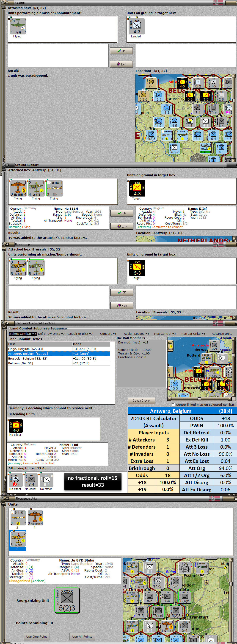This screenshot has height=644, width=237.
Task: Open Help in Antwerp Ground Support window
Action: [x=122, y=226]
